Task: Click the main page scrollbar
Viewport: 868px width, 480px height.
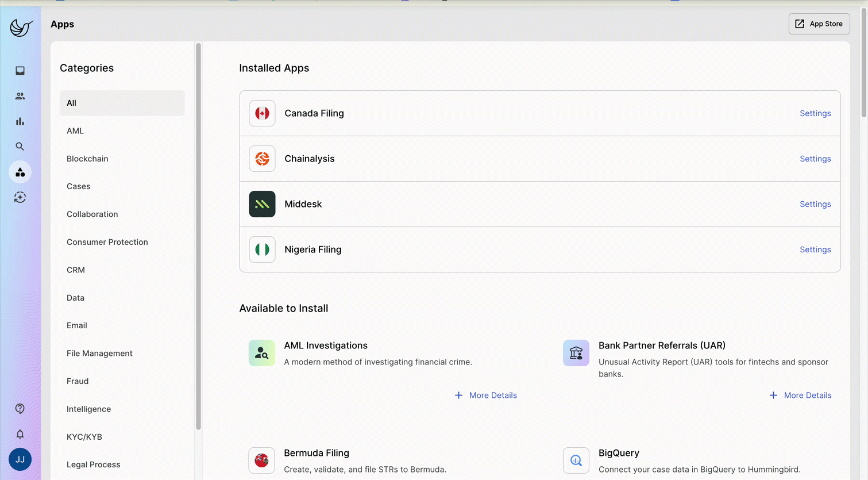Action: pos(863,62)
